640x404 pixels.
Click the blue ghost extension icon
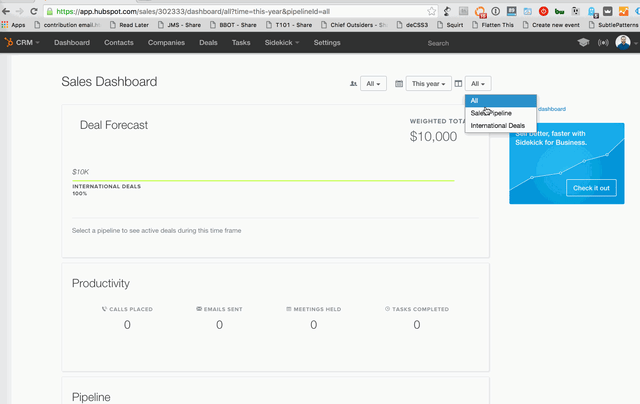coord(592,12)
